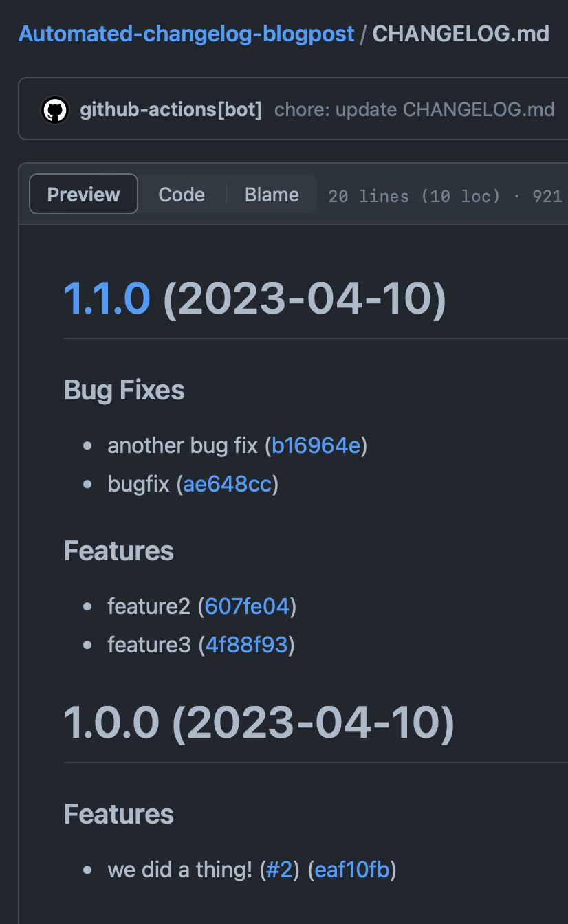568x924 pixels.
Task: Click the github-actions[bot] username
Action: tap(171, 109)
